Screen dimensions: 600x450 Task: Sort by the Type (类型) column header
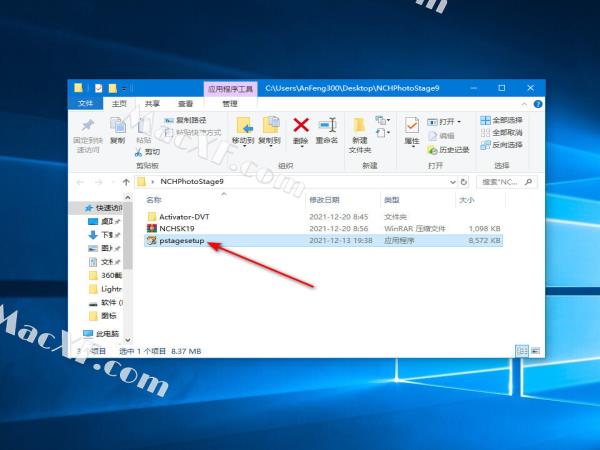coord(391,200)
